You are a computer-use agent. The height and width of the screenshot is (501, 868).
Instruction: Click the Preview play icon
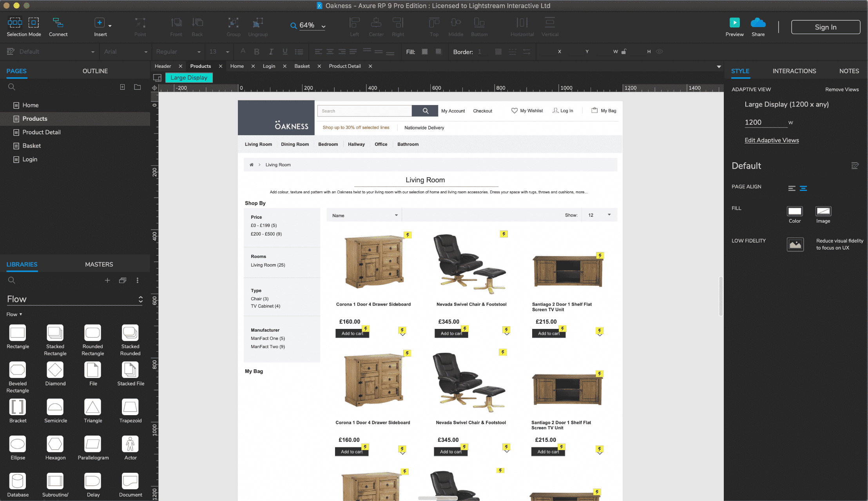pos(734,23)
